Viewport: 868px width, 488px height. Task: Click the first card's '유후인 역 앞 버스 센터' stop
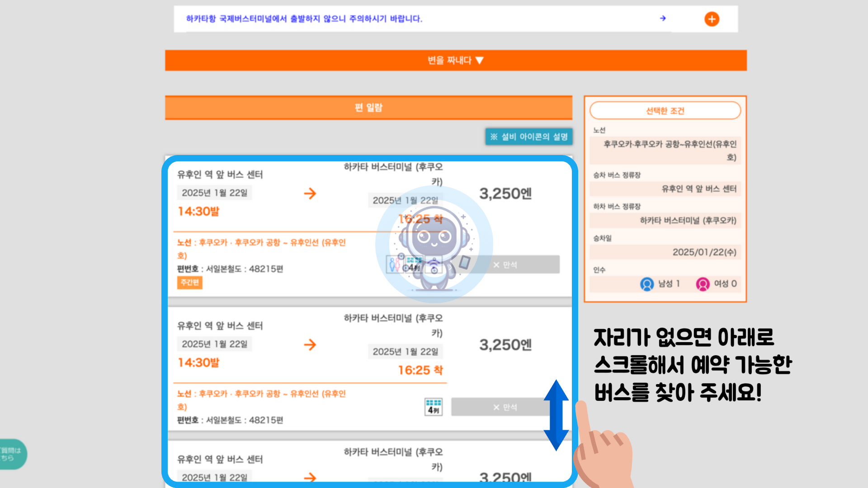coord(220,174)
